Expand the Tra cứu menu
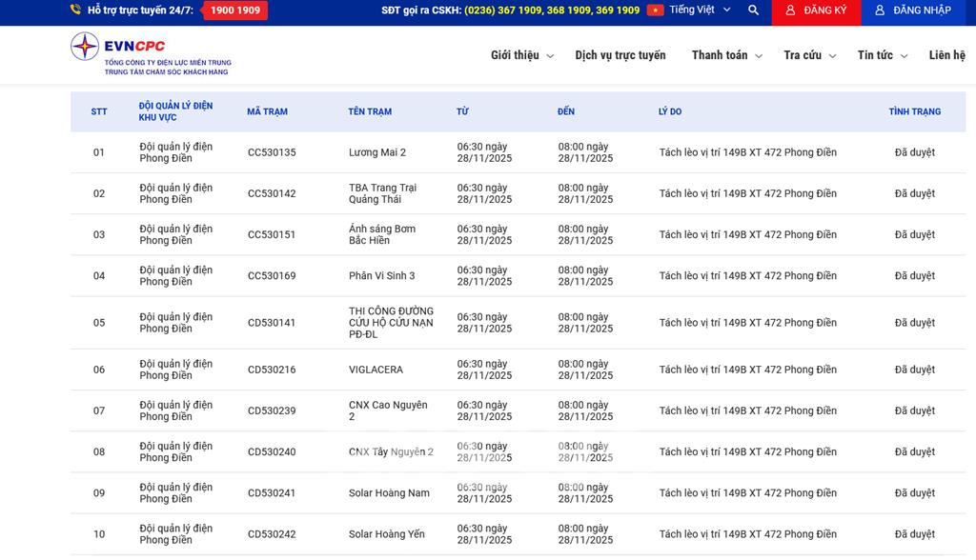The image size is (976, 560). (809, 55)
